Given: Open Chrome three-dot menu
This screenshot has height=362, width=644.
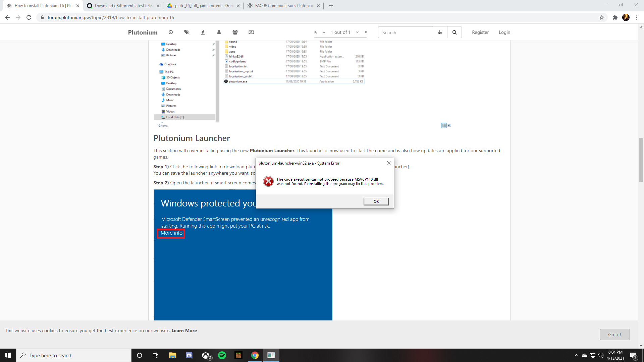Looking at the screenshot, I should (637, 17).
